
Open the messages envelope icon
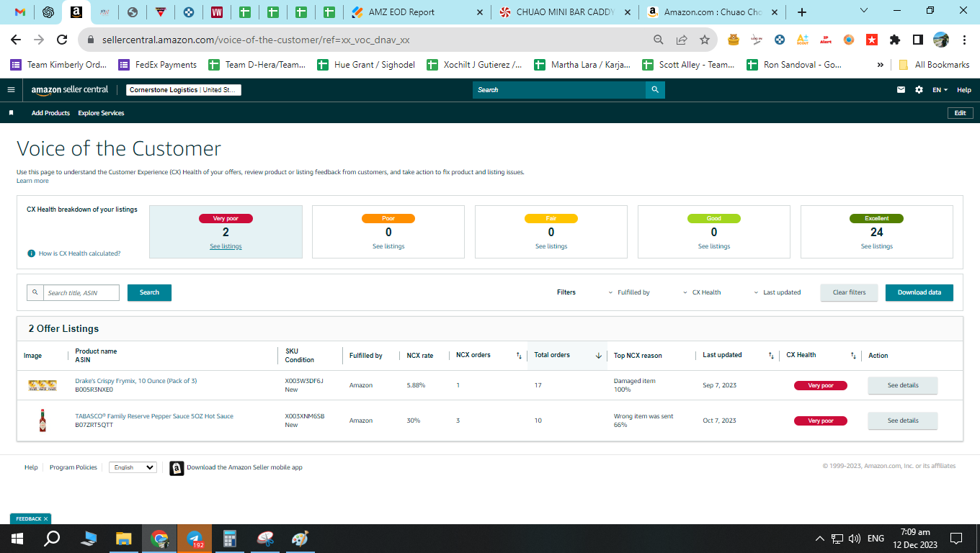901,90
